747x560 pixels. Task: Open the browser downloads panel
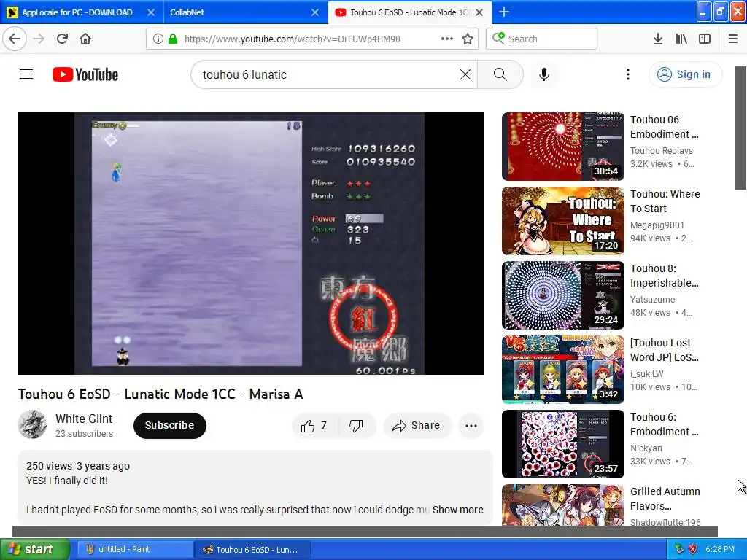click(657, 39)
